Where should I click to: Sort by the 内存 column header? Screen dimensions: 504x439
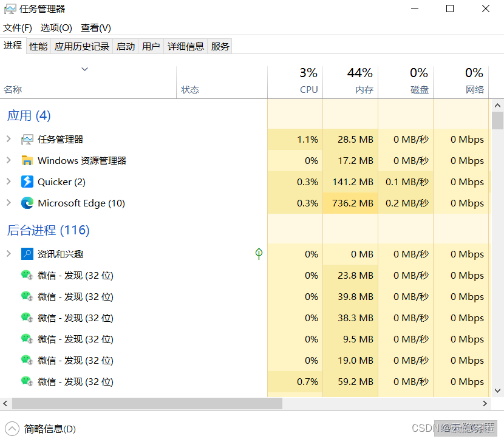(x=350, y=82)
